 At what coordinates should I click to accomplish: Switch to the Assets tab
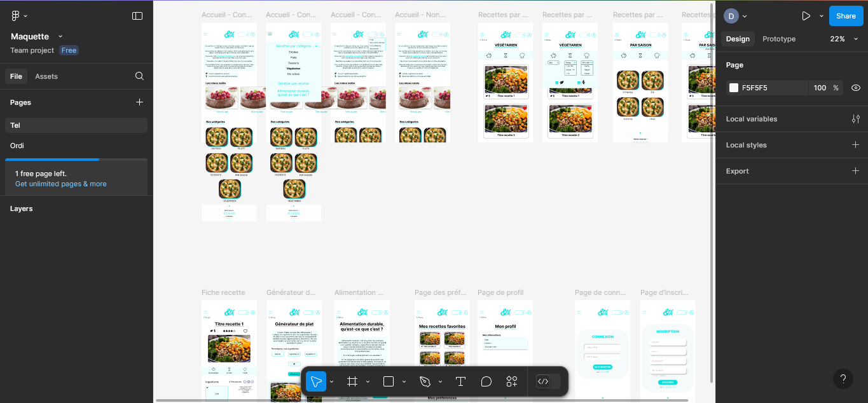(x=46, y=76)
